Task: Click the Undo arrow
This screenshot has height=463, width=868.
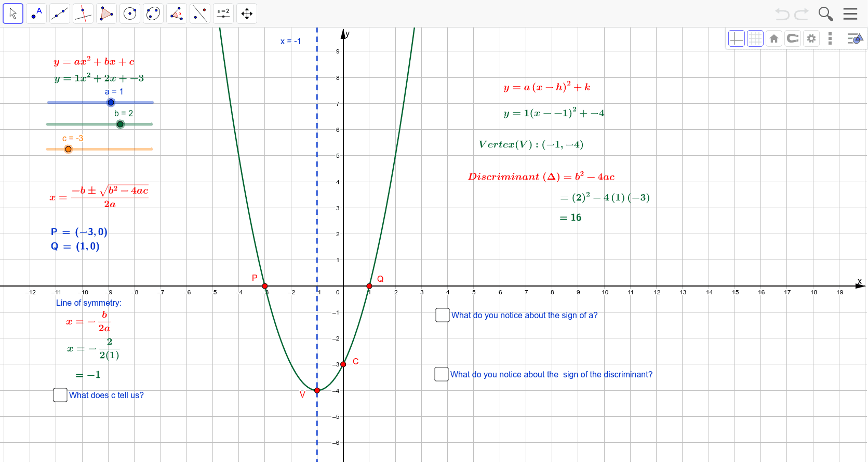Action: [782, 14]
